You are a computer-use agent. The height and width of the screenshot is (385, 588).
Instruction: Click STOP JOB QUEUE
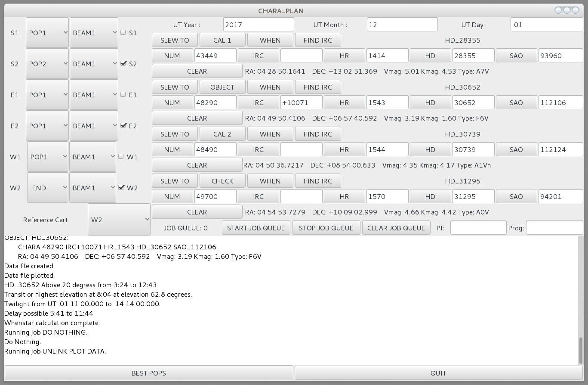[x=326, y=228]
